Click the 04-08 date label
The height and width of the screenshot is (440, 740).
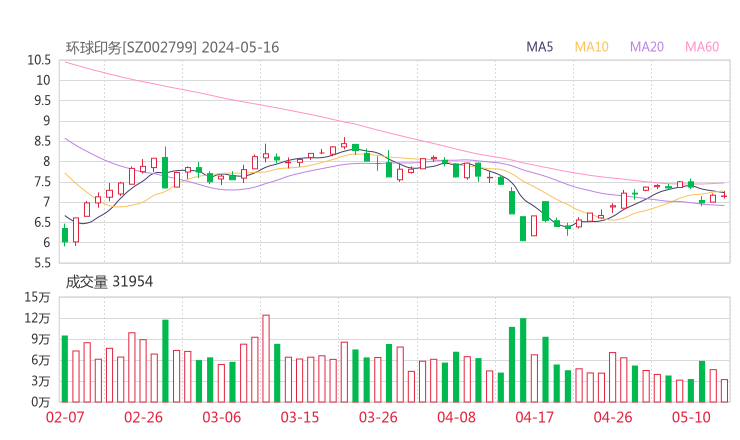(x=456, y=417)
